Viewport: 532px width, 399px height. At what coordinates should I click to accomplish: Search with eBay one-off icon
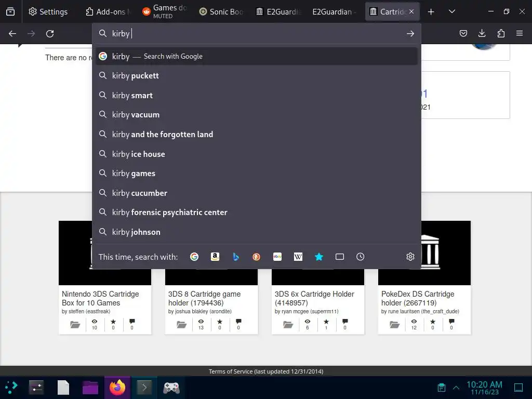coord(277,257)
